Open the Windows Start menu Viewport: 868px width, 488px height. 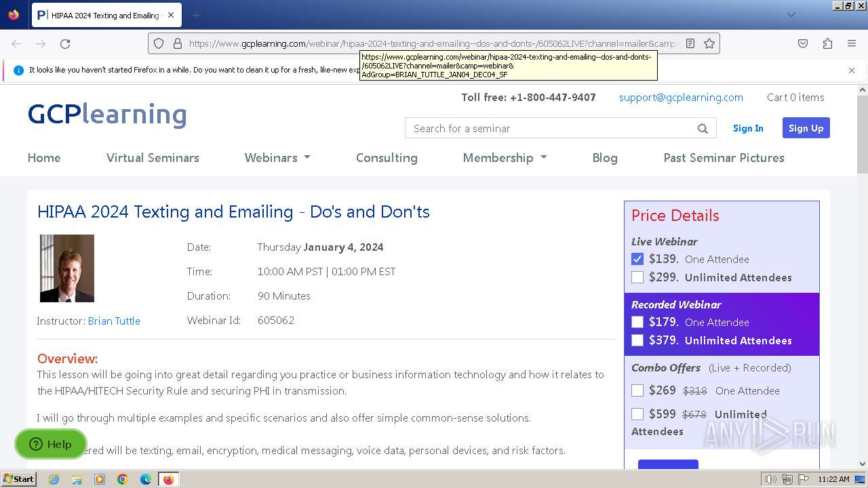[x=18, y=479]
